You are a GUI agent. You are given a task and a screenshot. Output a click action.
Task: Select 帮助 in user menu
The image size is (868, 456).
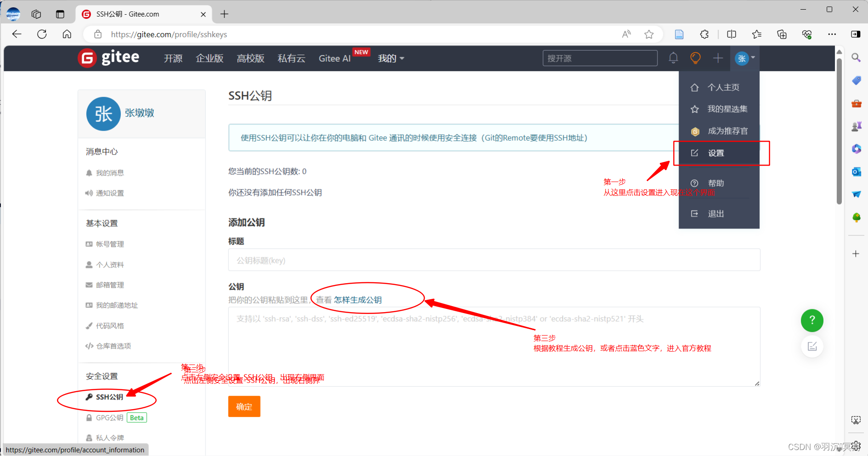(x=719, y=183)
